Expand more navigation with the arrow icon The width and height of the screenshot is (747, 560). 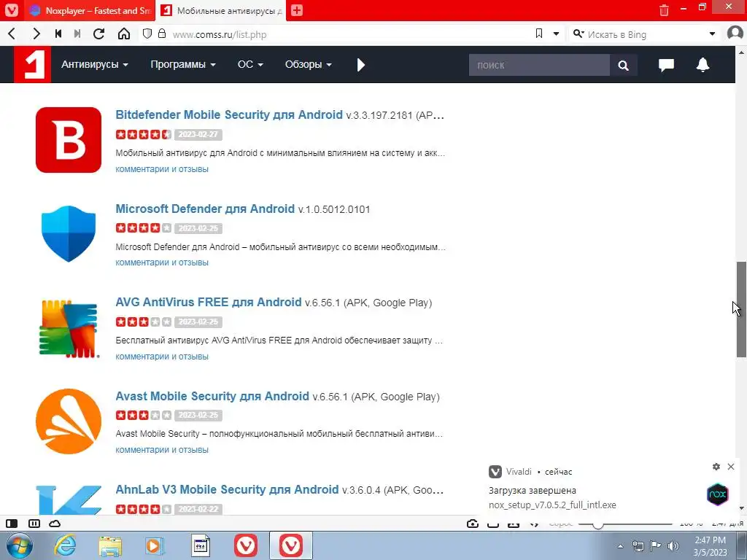(360, 65)
